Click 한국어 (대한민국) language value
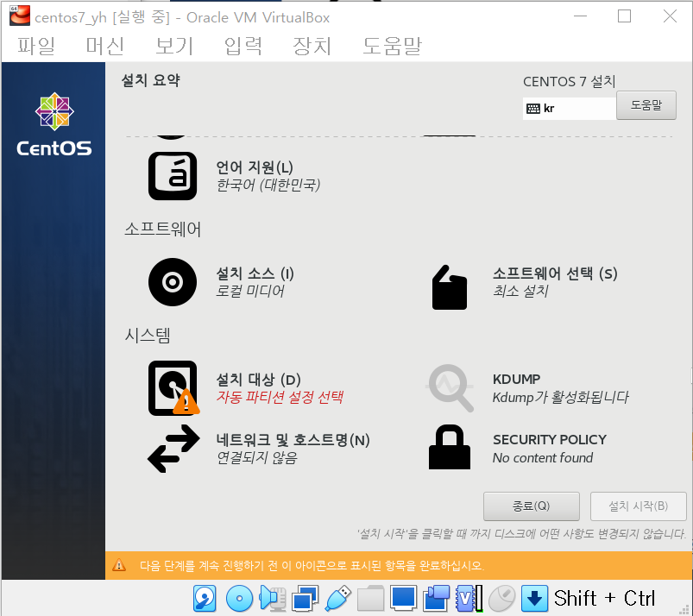 [268, 185]
